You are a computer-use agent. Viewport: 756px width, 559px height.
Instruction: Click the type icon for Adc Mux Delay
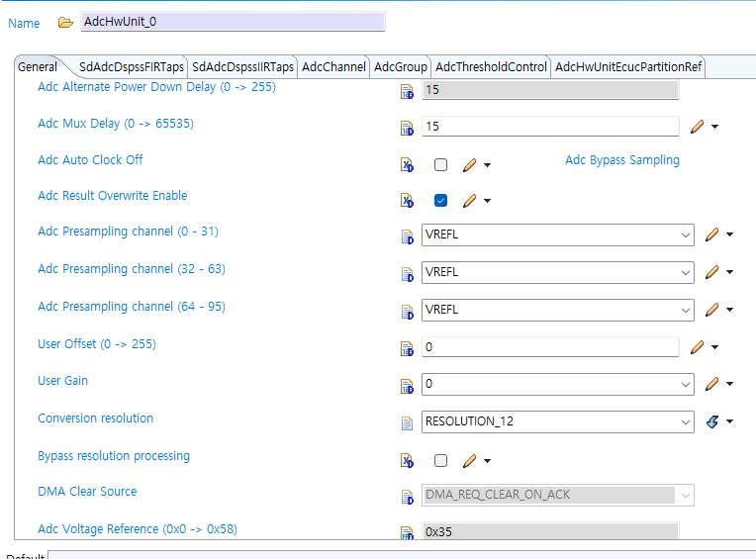click(x=407, y=129)
